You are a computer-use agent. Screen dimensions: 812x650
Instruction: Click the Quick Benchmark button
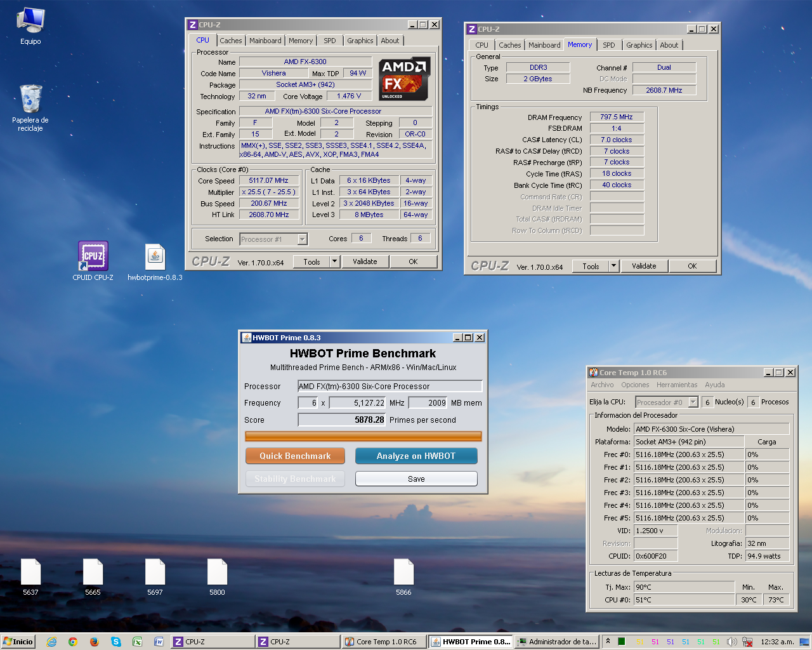(x=295, y=456)
